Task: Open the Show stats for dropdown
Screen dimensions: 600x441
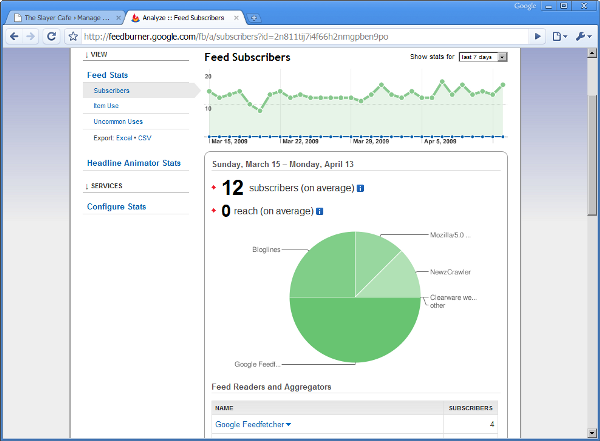Action: point(483,57)
